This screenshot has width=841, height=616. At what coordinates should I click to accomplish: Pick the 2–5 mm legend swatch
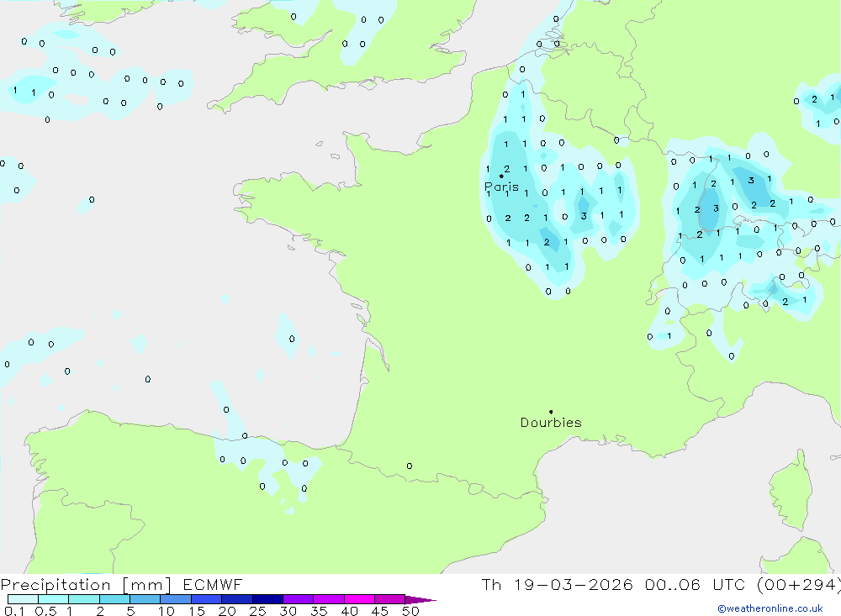click(114, 599)
